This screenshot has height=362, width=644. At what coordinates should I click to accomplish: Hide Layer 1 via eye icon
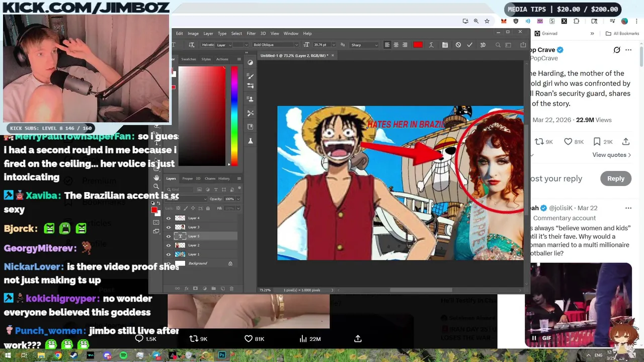click(169, 254)
